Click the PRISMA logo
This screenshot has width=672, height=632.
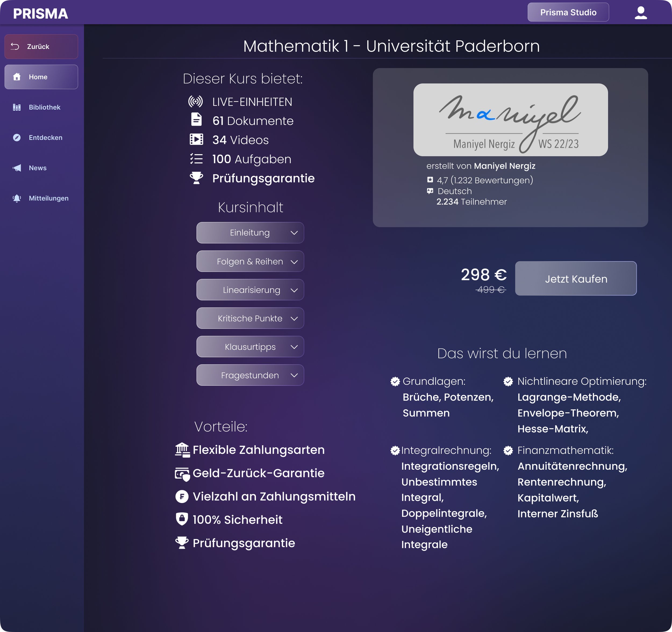tap(41, 13)
